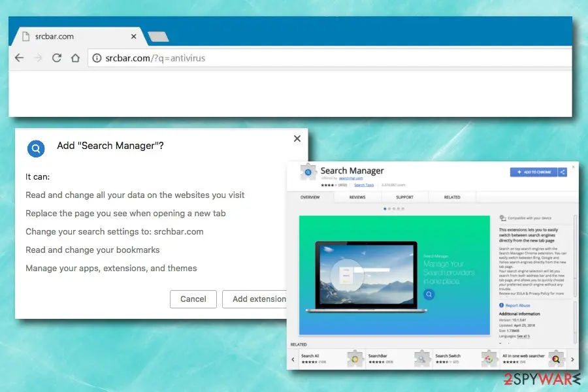Select the srcbar.com tab

pos(80,37)
